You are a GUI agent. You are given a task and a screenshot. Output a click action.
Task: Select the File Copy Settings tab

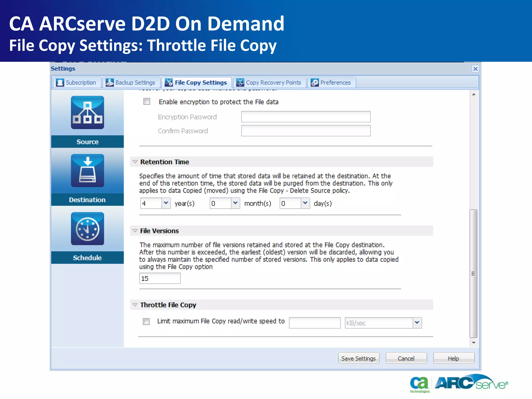tap(197, 83)
